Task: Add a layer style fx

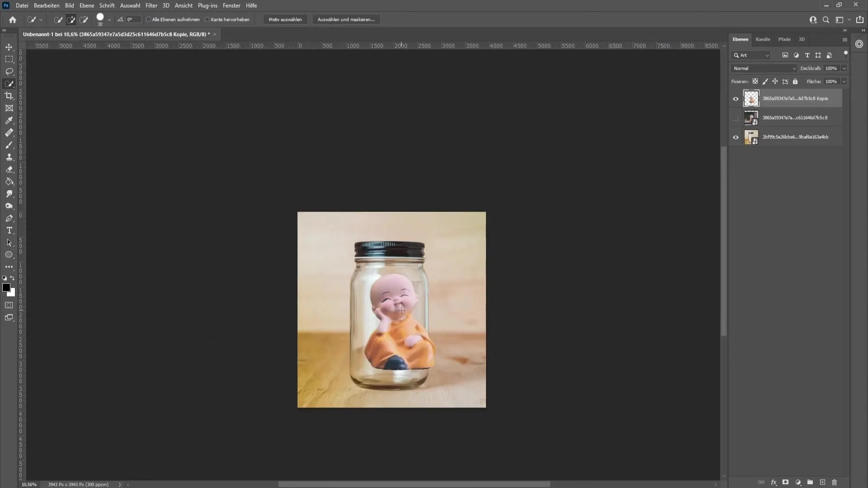Action: pyautogui.click(x=774, y=482)
